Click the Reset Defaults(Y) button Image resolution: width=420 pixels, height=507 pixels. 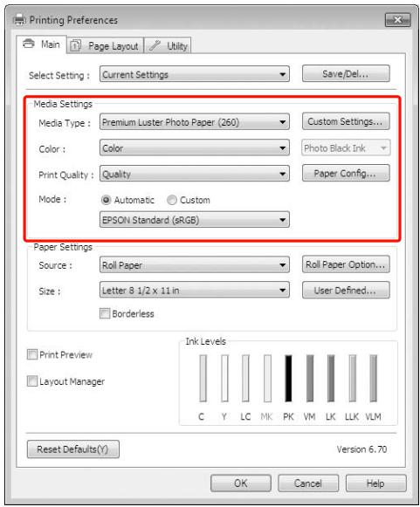coord(73,449)
